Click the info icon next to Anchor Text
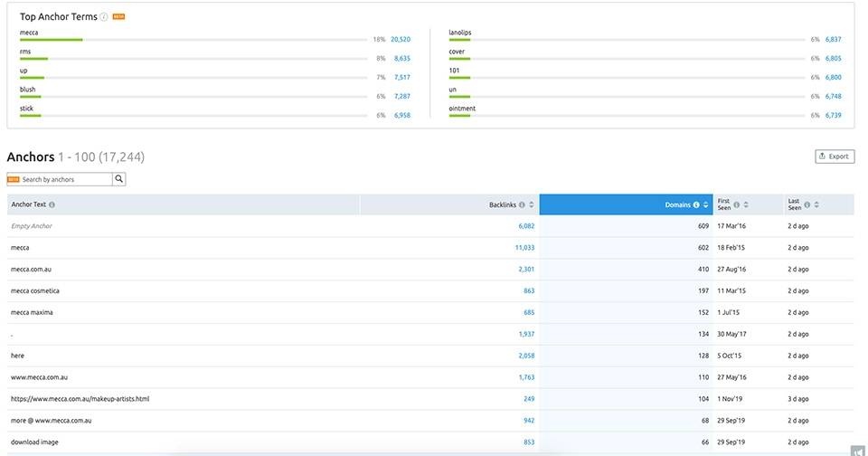The height and width of the screenshot is (456, 868). 52,204
